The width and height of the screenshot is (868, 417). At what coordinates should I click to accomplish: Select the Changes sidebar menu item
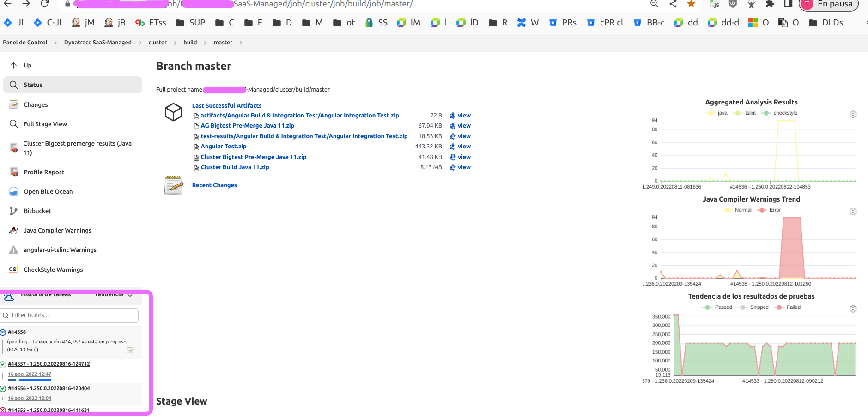click(36, 104)
